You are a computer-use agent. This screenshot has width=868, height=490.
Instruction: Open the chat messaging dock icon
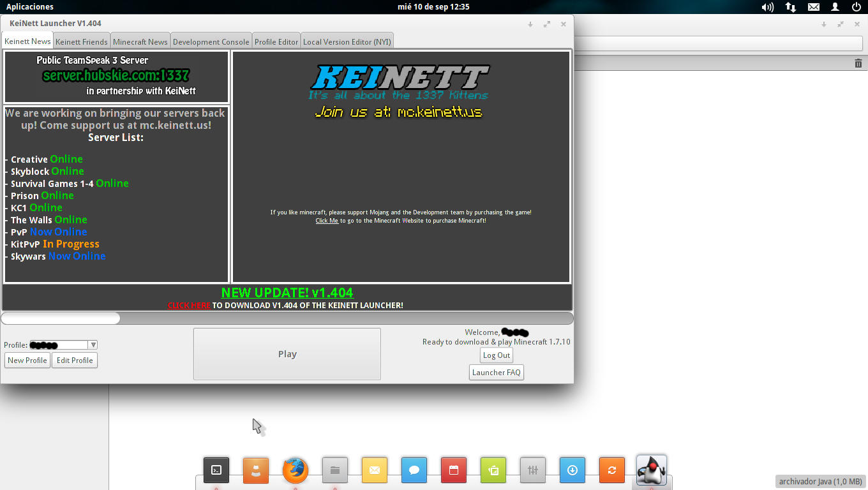point(414,470)
